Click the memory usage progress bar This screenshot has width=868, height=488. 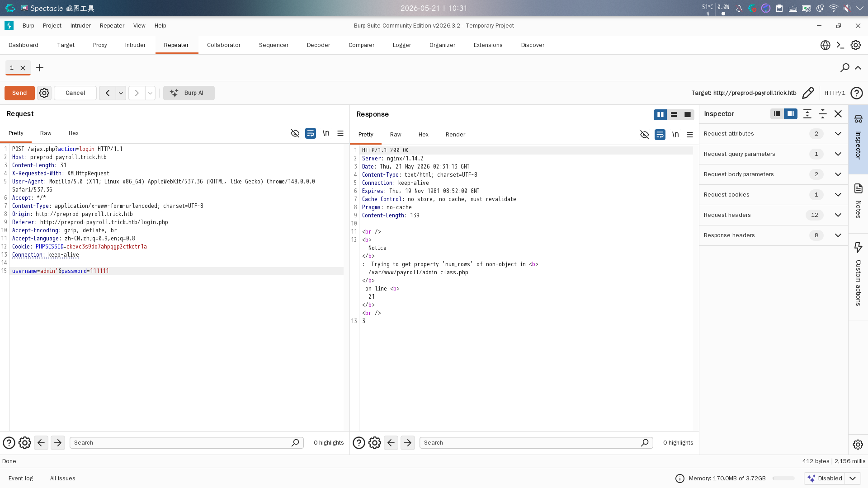pyautogui.click(x=783, y=479)
